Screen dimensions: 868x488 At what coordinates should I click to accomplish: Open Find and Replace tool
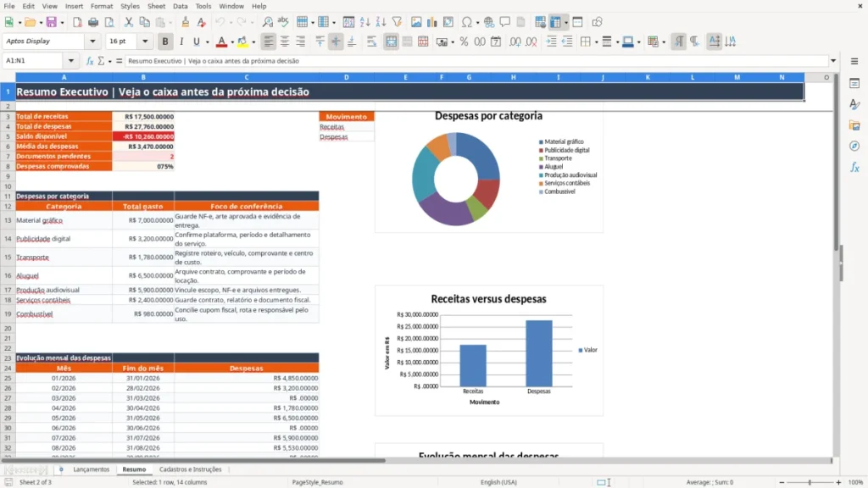(267, 22)
